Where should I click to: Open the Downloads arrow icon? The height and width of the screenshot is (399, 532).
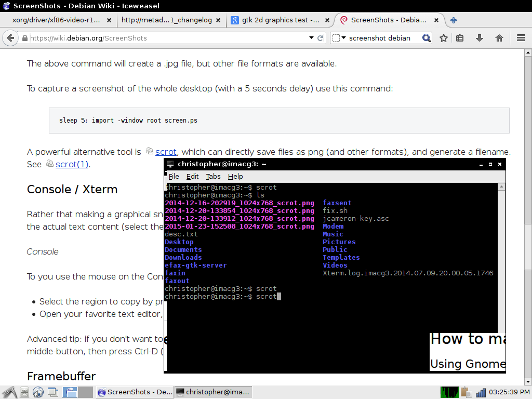[480, 38]
